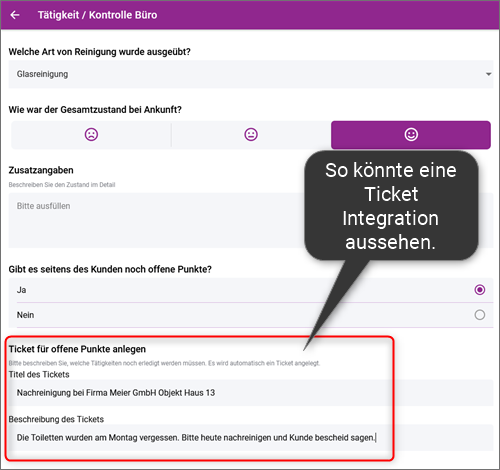Click the Welche Art von Reinigung label

click(100, 52)
